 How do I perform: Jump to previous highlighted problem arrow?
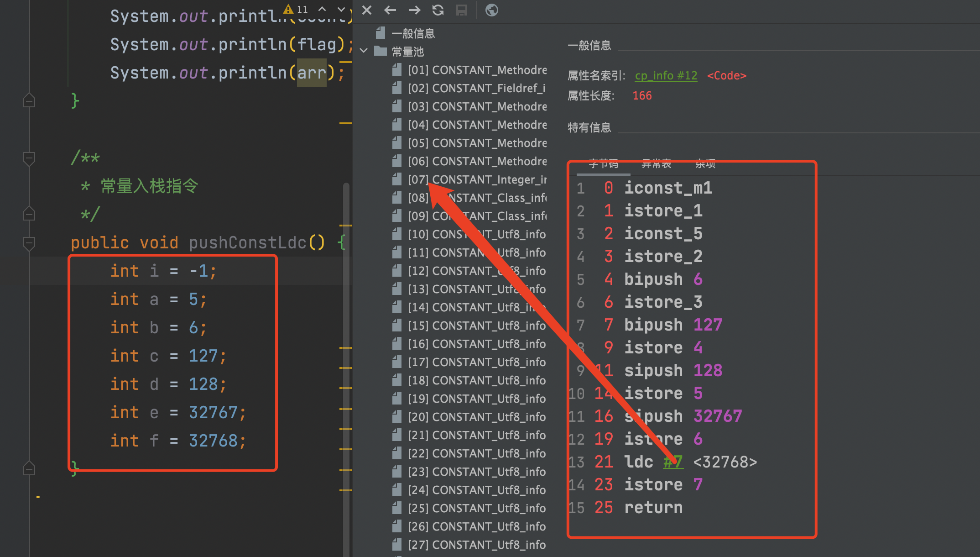pos(322,9)
